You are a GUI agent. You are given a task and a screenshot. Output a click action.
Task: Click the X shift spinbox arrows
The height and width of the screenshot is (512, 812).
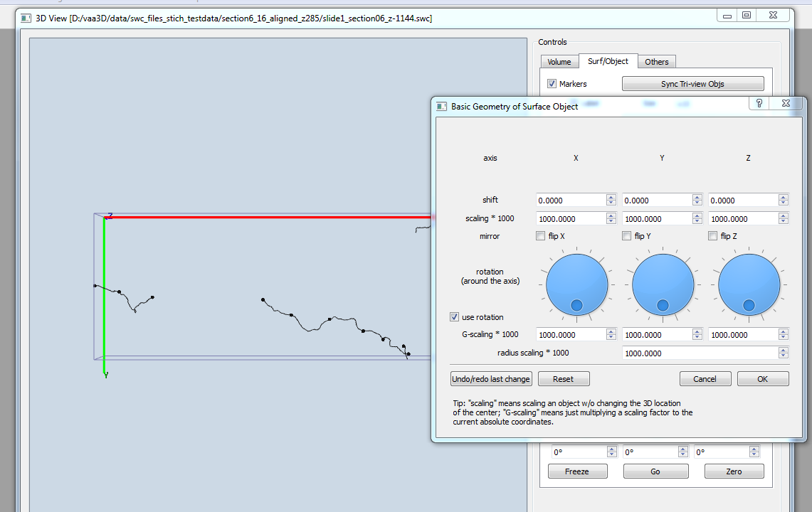click(611, 201)
